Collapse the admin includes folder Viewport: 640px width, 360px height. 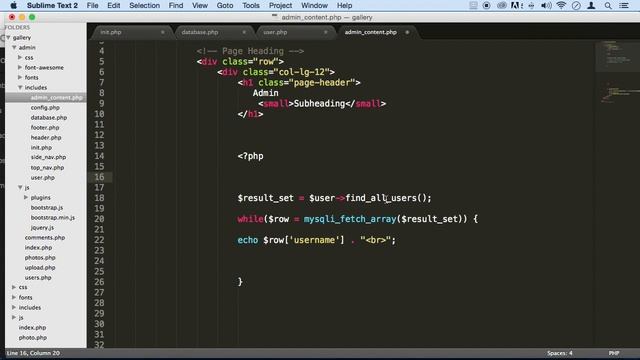tap(20, 87)
